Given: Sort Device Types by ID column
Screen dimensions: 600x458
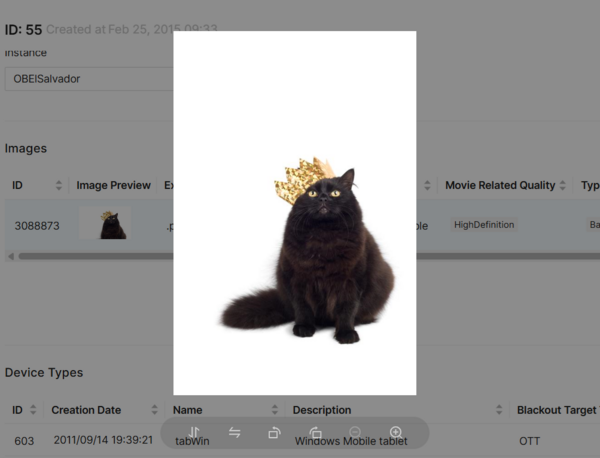Looking at the screenshot, I should coord(34,410).
